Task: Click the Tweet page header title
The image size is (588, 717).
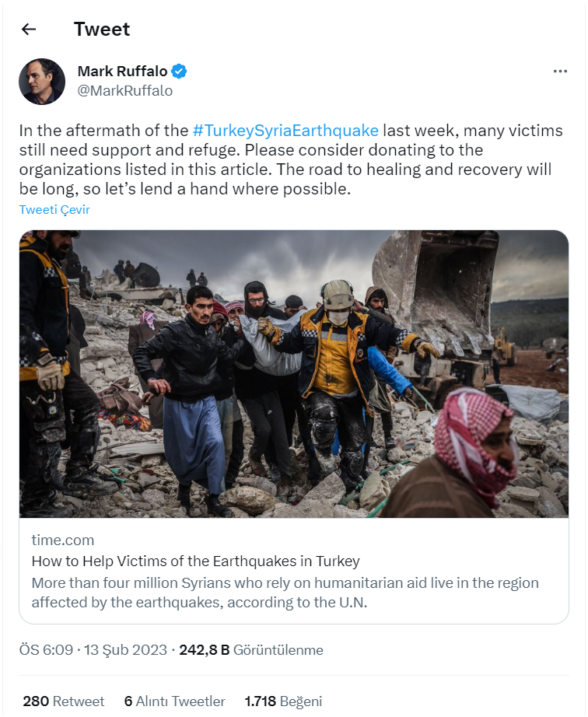Action: coord(102,30)
